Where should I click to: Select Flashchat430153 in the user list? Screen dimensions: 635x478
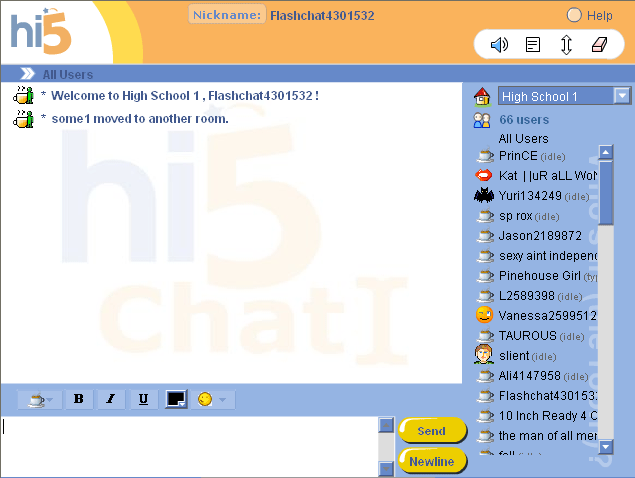click(x=548, y=395)
